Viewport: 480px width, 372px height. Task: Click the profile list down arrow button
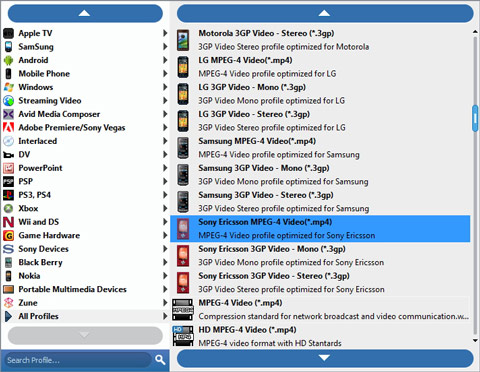click(325, 359)
